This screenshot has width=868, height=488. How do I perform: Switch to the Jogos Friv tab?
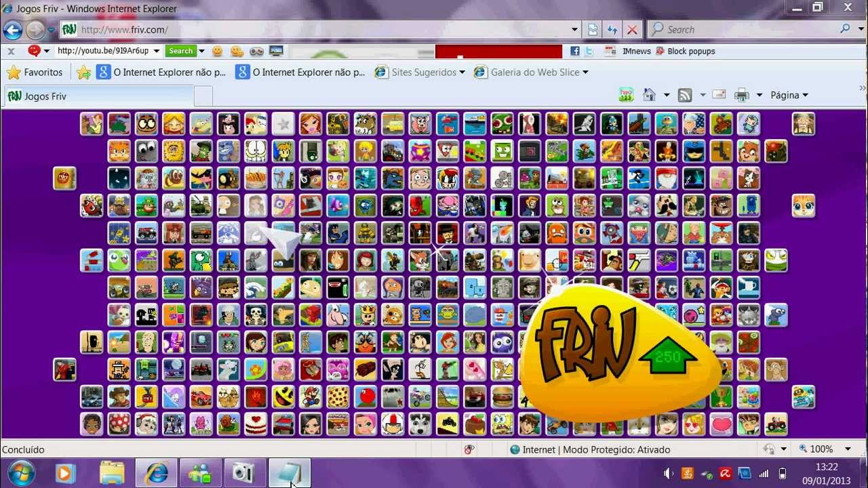(99, 96)
